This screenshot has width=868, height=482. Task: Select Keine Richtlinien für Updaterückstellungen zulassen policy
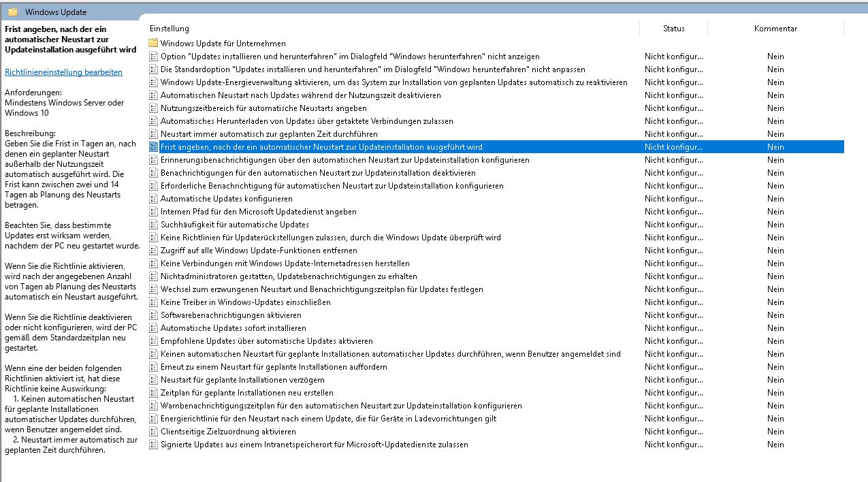331,238
